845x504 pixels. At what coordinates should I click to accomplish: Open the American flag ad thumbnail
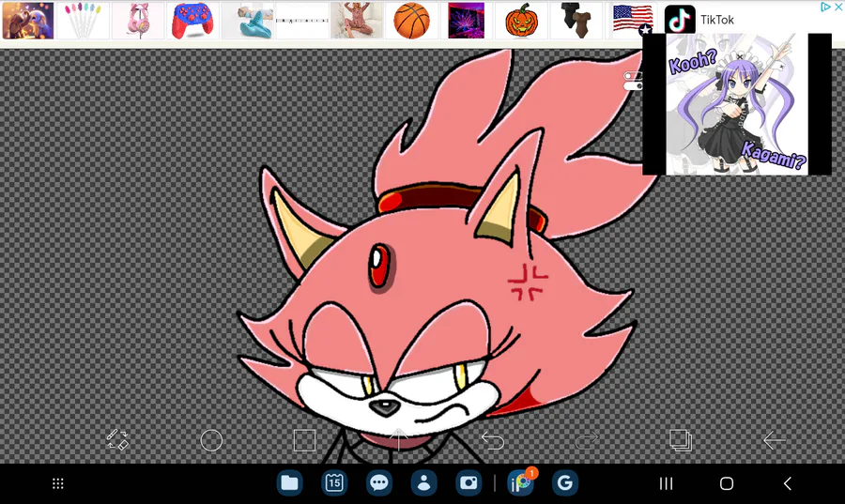coord(632,20)
